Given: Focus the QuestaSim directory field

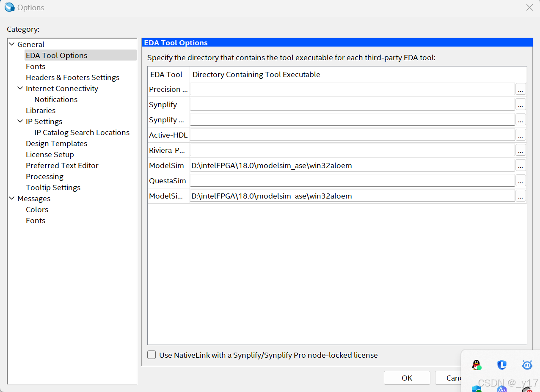Looking at the screenshot, I should tap(352, 181).
